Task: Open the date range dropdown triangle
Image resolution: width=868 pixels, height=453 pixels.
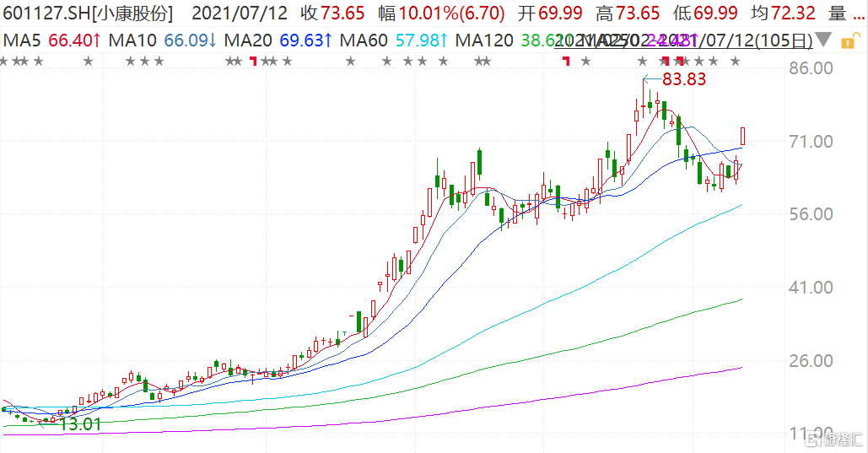Action: point(823,40)
